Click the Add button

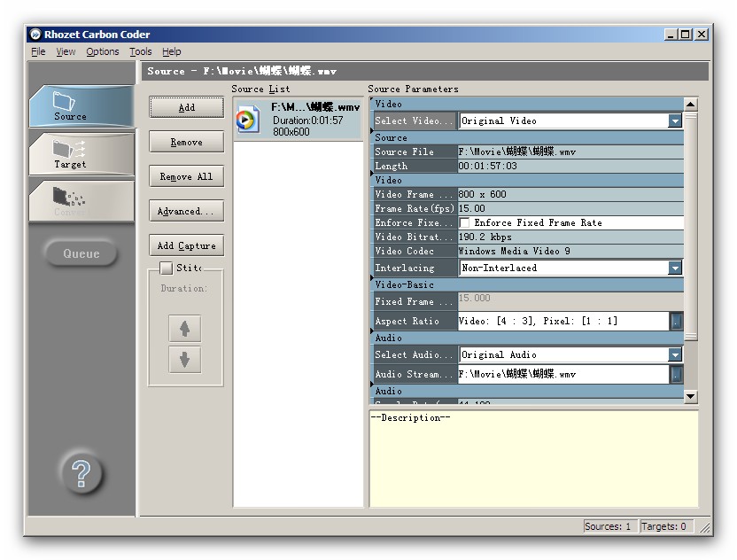[186, 107]
